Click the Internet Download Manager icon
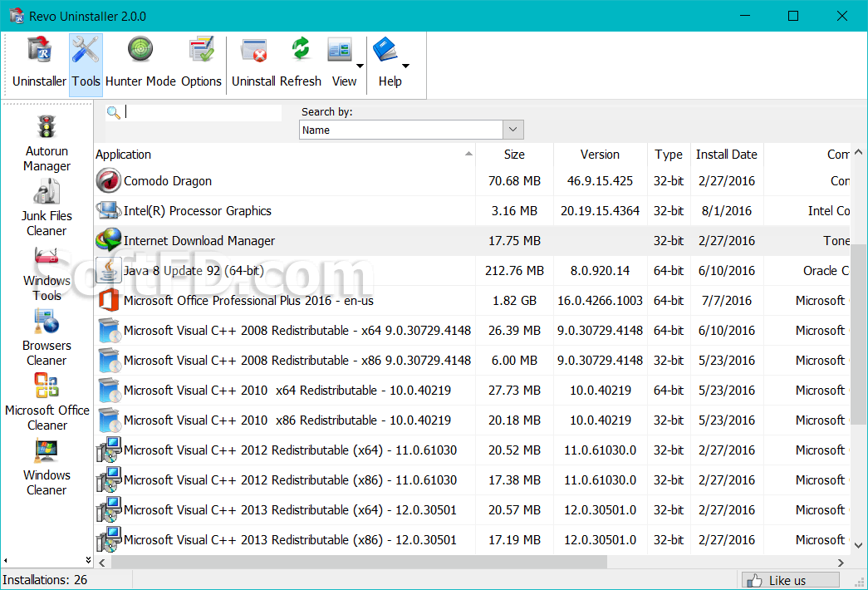This screenshot has width=868, height=590. 109,240
